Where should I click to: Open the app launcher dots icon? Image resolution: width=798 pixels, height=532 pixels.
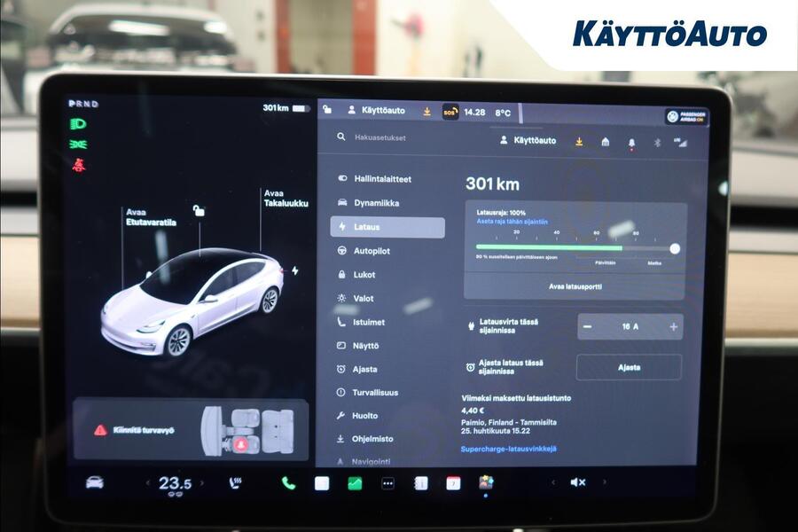pos(386,483)
